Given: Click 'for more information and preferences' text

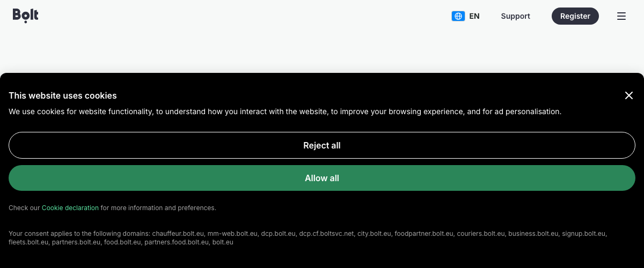Looking at the screenshot, I should [x=158, y=208].
